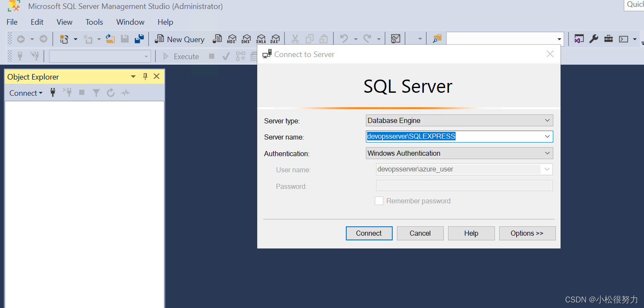This screenshot has width=644, height=308.
Task: Click the Connect Object Explorer plug icon
Action: tap(53, 93)
